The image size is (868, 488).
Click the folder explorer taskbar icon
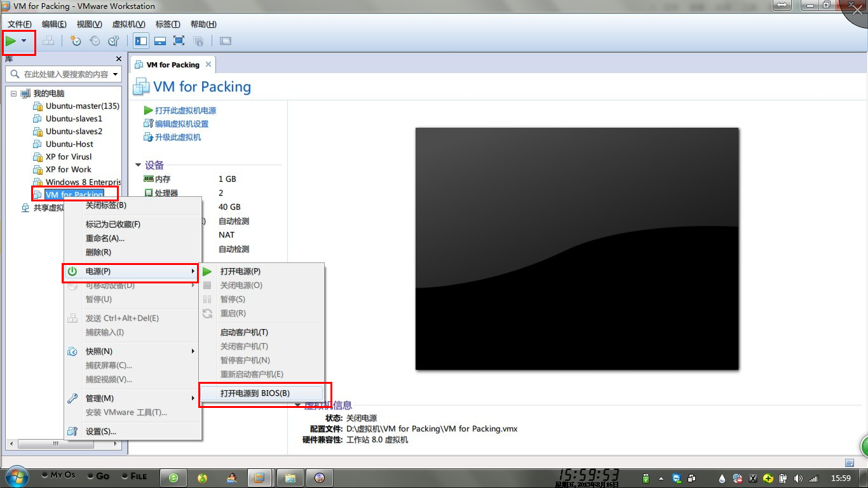(290, 478)
